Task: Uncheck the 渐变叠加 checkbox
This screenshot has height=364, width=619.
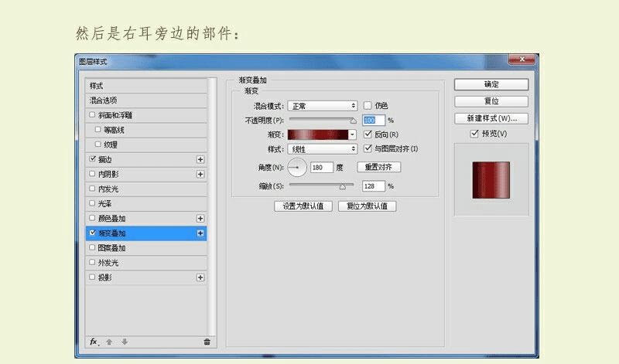Action: pyautogui.click(x=92, y=233)
